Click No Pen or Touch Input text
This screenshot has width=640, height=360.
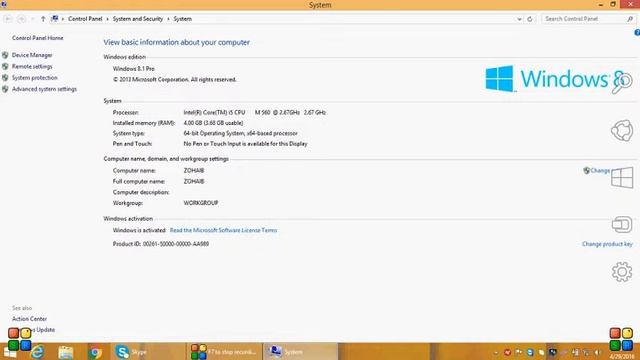click(x=245, y=144)
